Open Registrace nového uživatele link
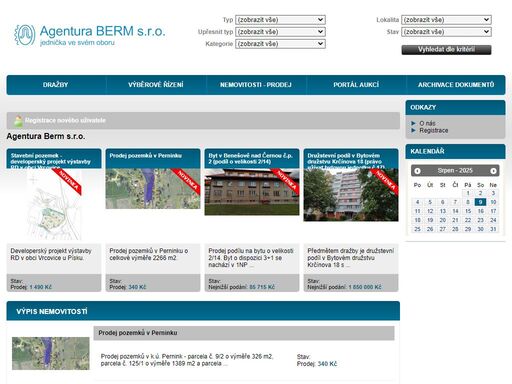Screen dimensions: 512x384 [x=65, y=120]
